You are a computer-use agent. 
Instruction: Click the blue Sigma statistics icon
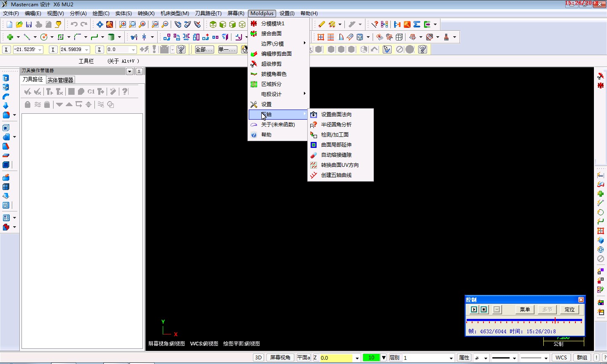(x=417, y=24)
